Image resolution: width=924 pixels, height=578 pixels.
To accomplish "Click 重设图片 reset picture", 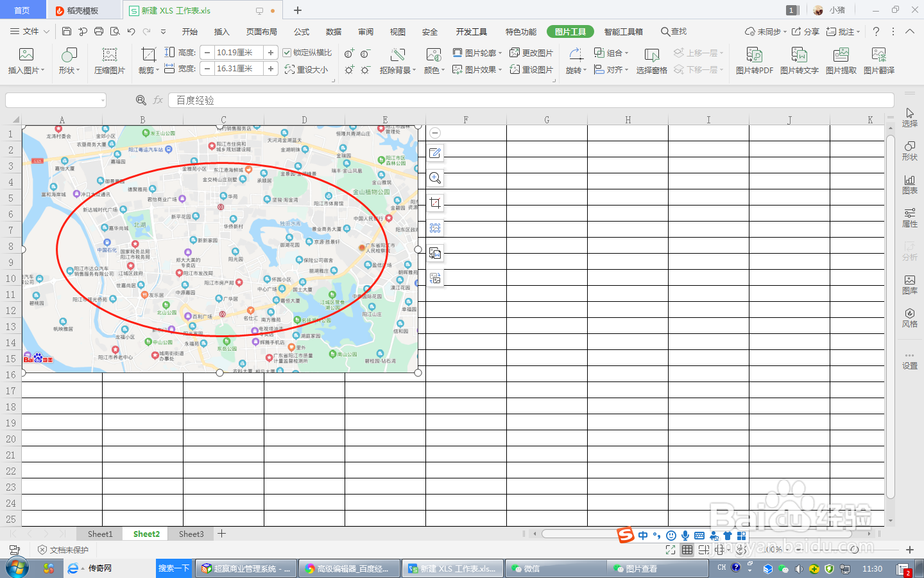I will coord(531,69).
